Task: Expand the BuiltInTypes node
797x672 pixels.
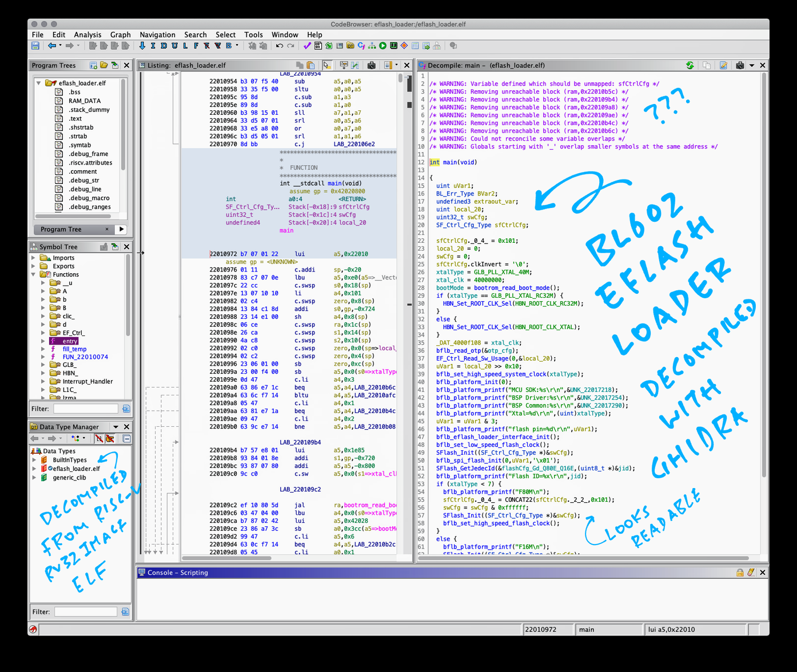Action: coord(34,460)
